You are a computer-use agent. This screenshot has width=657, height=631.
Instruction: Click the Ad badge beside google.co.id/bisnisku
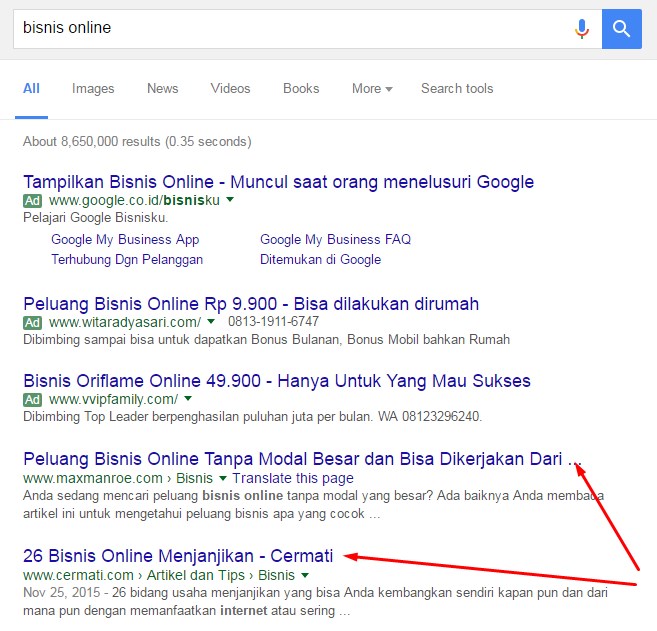(x=32, y=201)
